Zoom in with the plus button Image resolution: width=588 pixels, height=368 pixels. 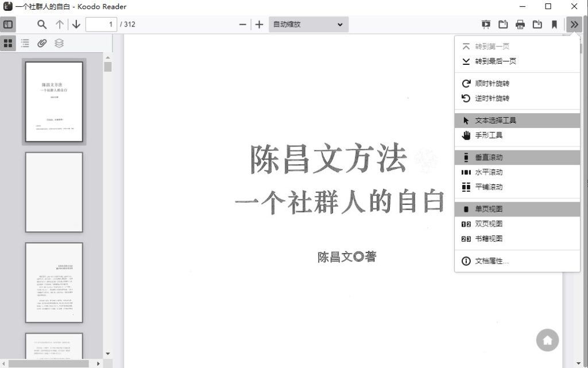259,25
